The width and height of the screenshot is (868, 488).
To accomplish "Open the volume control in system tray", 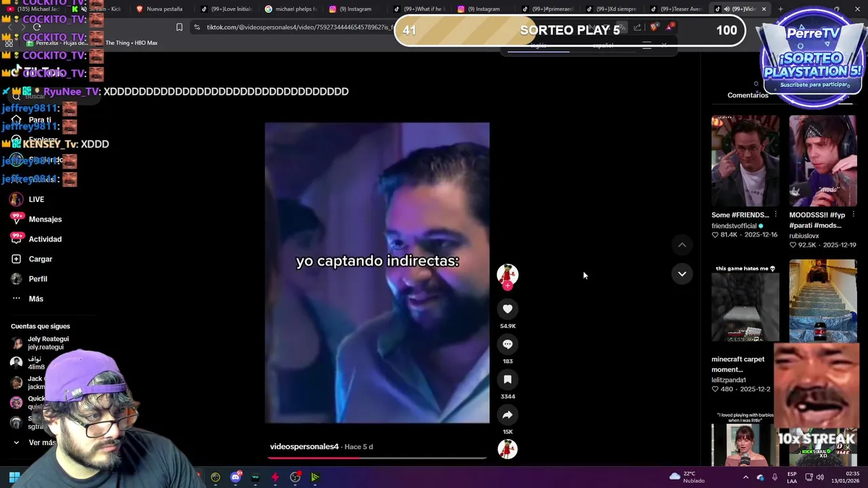I will (x=820, y=477).
